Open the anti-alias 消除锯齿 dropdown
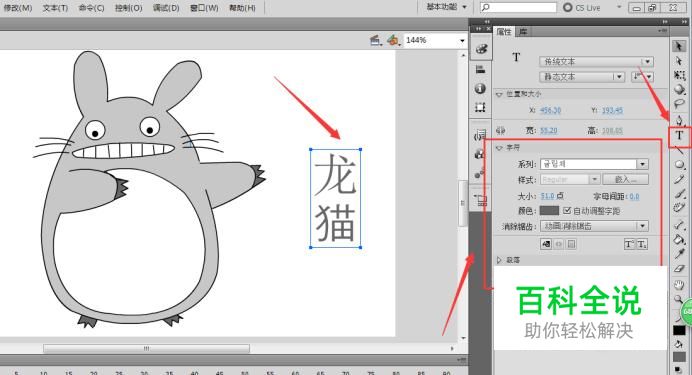 [594, 226]
